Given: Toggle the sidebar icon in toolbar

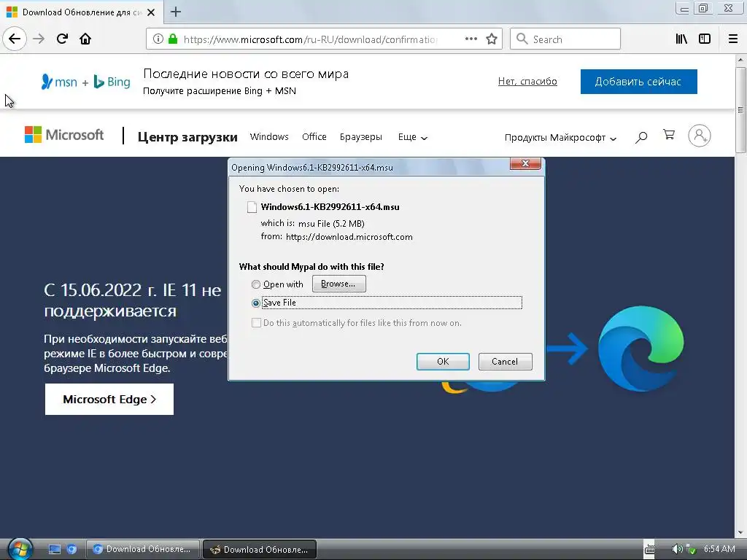Looking at the screenshot, I should pos(705,39).
